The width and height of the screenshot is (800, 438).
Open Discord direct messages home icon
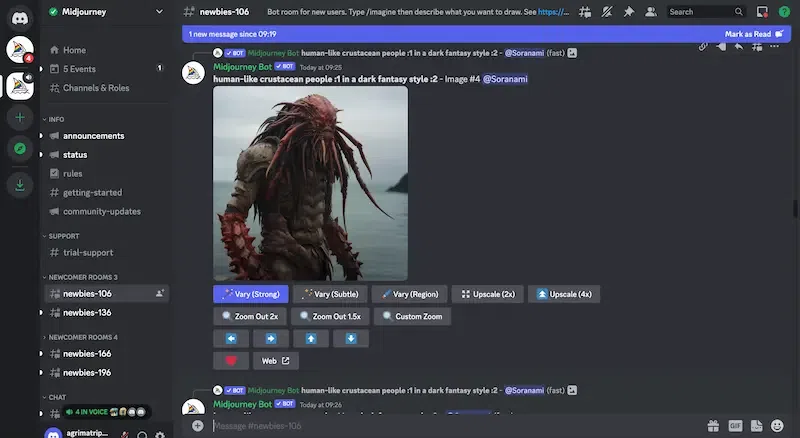tap(20, 18)
